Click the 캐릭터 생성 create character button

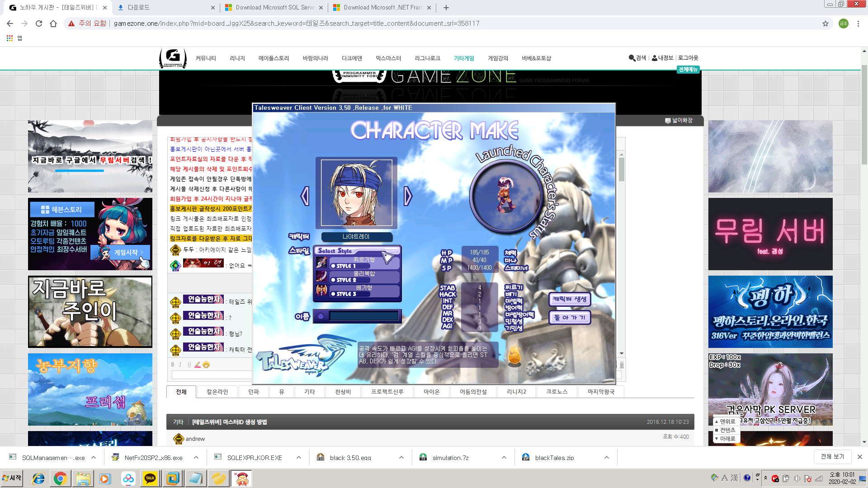(x=570, y=299)
